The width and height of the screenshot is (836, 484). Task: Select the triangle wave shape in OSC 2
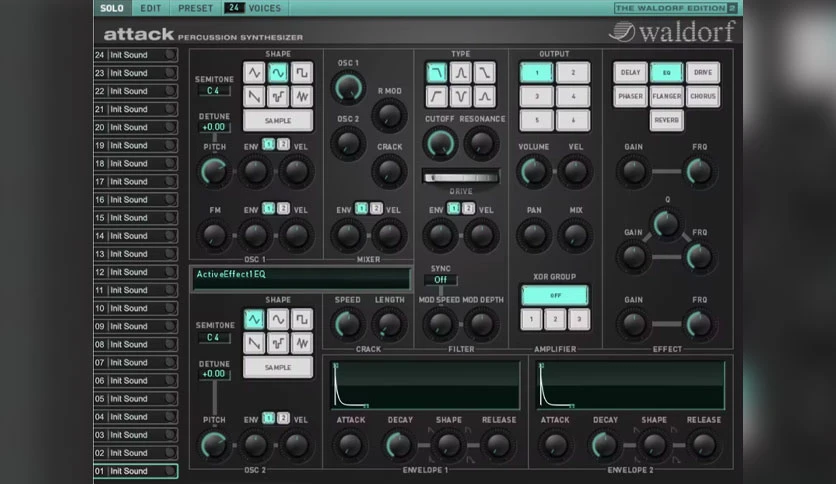(254, 319)
